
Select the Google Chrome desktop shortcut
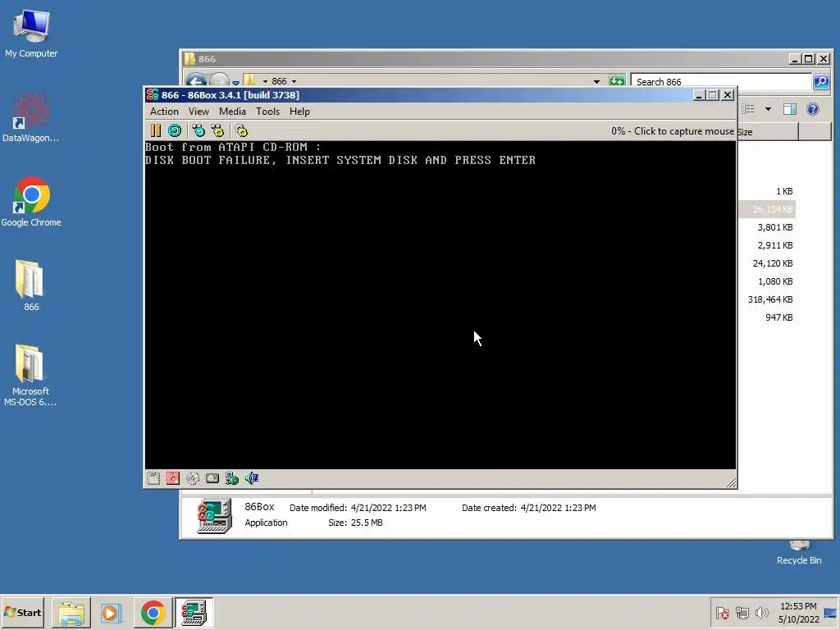point(31,202)
